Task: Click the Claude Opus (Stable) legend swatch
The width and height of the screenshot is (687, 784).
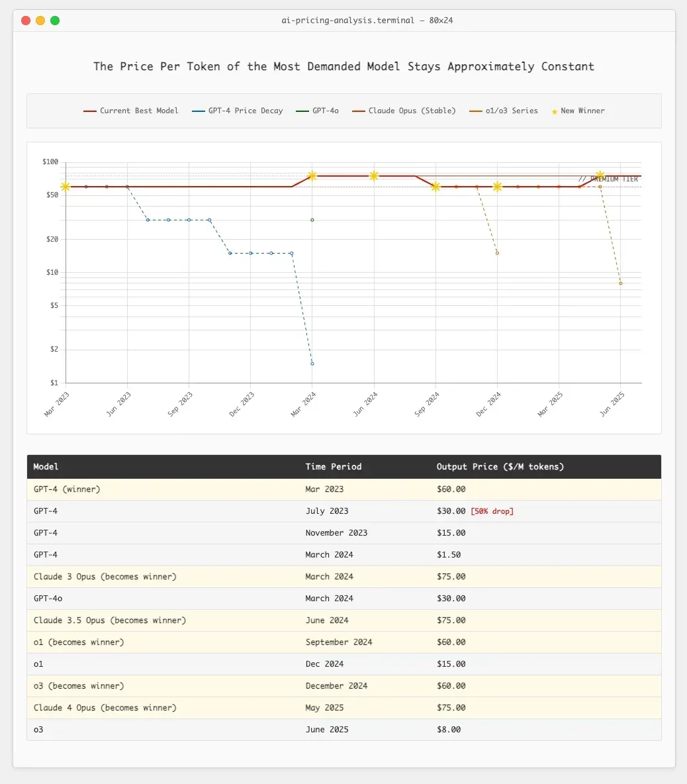Action: coord(358,111)
